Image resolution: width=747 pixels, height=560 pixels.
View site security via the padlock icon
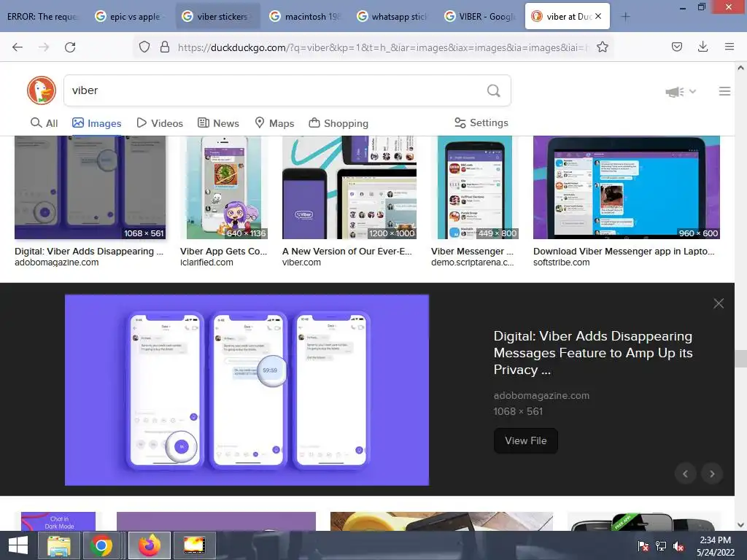(165, 47)
